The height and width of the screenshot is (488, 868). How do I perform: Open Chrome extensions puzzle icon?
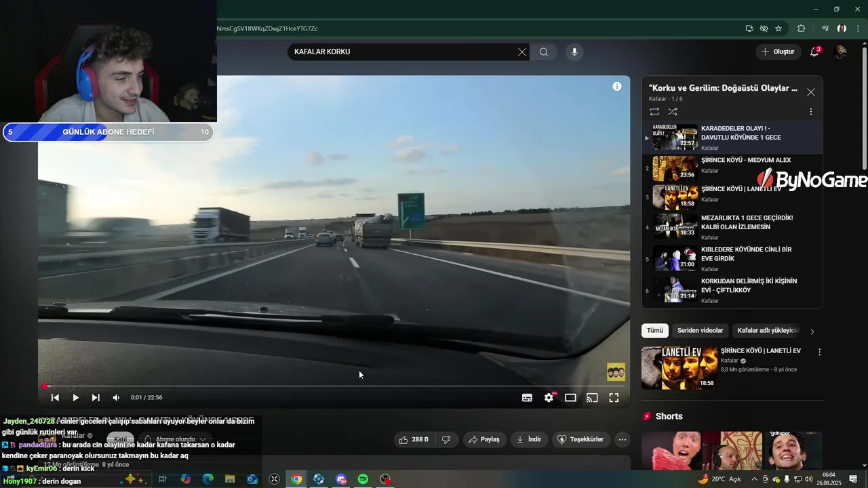click(x=802, y=28)
